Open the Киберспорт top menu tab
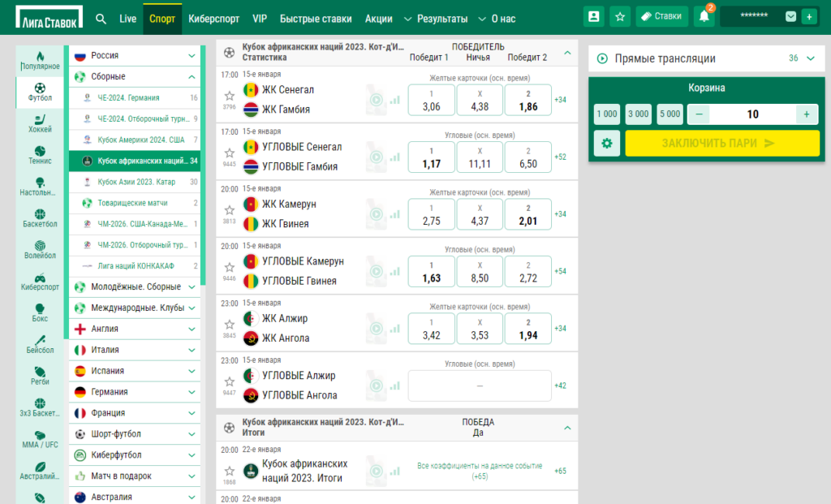Screen dimensions: 831x504 coord(214,19)
